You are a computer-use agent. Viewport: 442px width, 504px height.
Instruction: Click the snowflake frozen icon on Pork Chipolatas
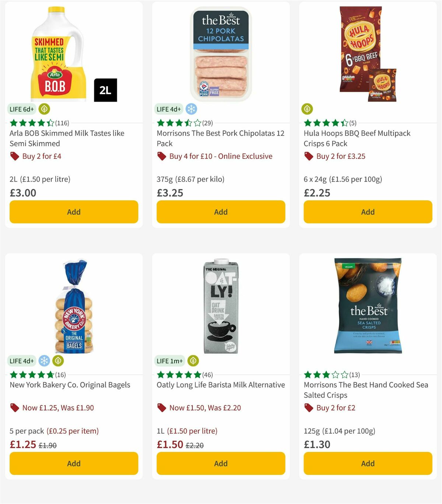pyautogui.click(x=191, y=109)
